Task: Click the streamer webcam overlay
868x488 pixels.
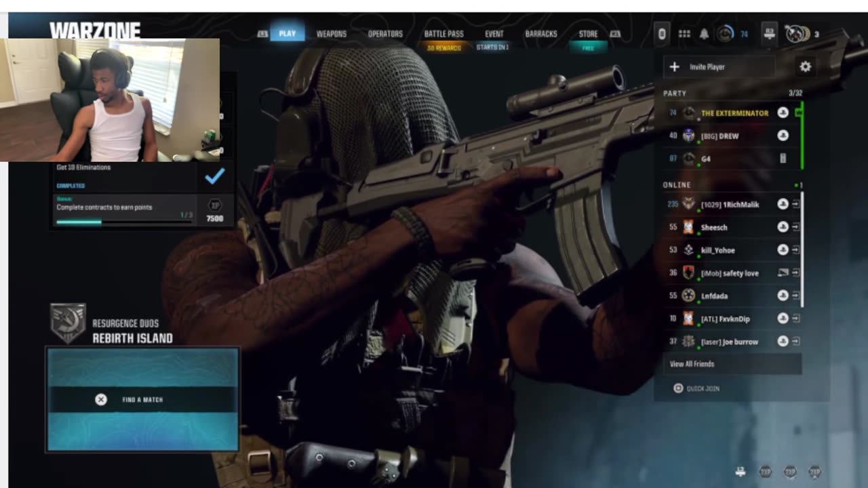Action: pos(110,100)
